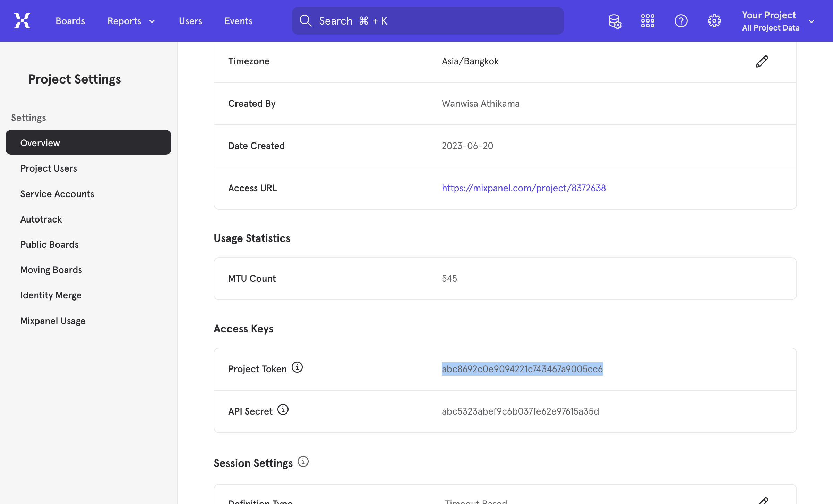This screenshot has width=833, height=504.
Task: Click the search magnifier icon
Action: tap(306, 20)
